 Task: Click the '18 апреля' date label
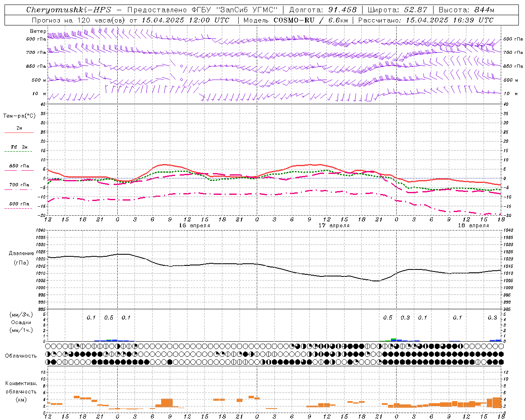point(473,226)
